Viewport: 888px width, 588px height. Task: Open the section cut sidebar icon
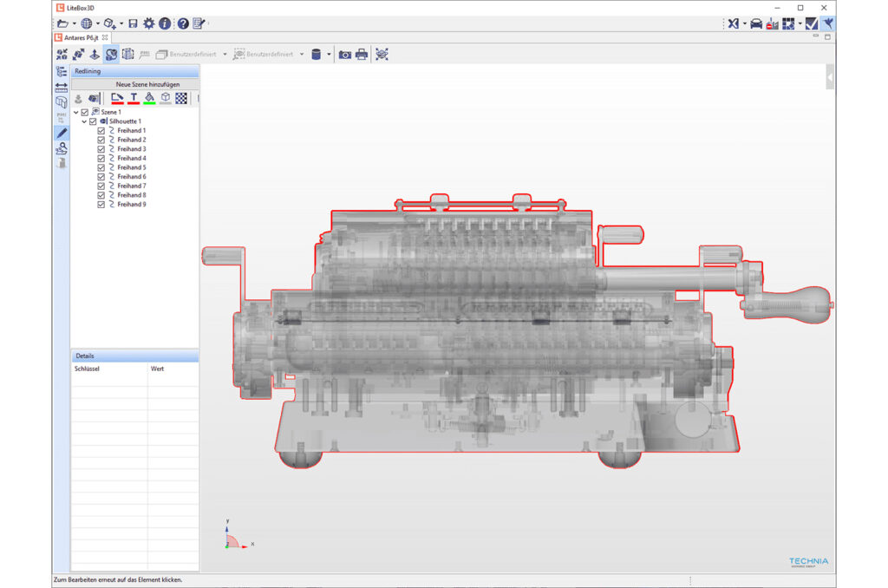pos(62,102)
